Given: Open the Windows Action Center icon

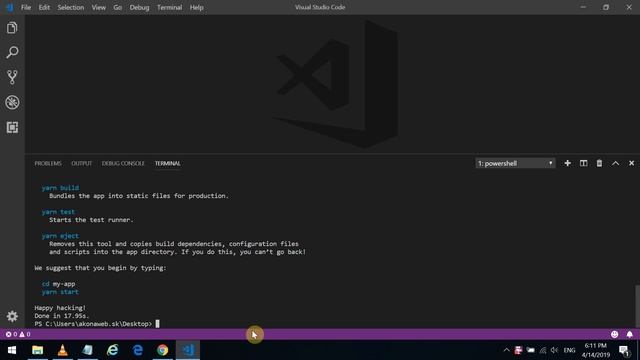Looking at the screenshot, I should (x=624, y=350).
